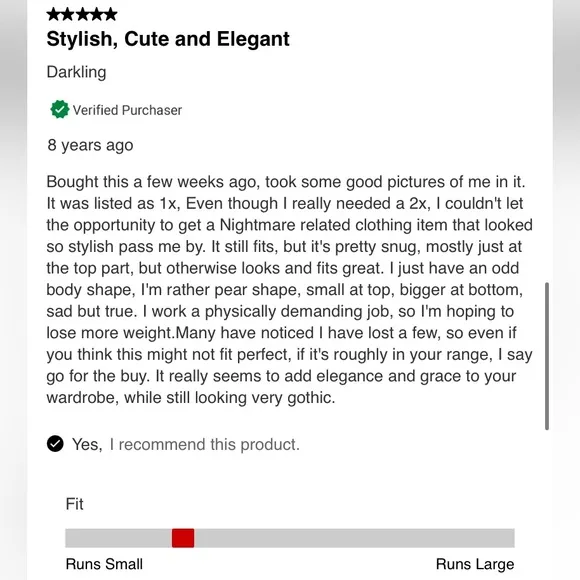580x580 pixels.
Task: Click the Fit heading label
Action: 74,504
